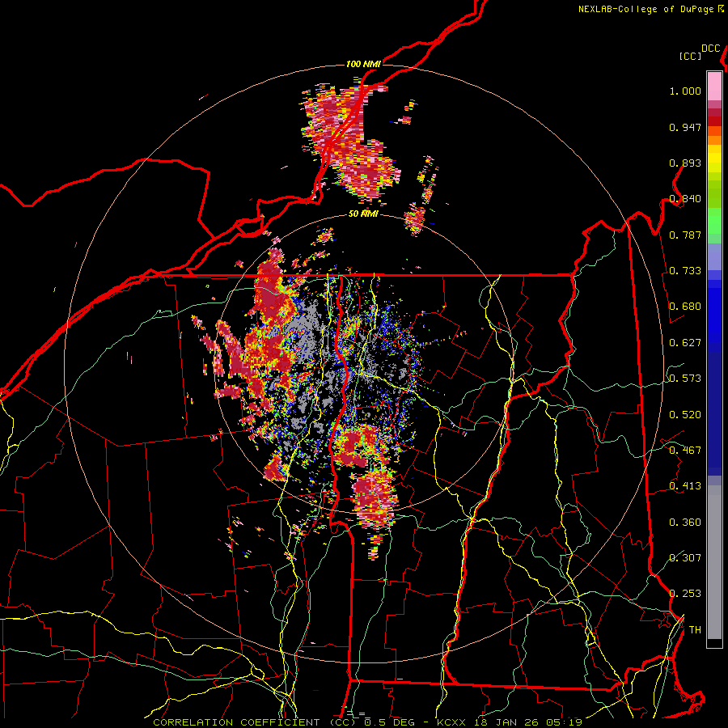This screenshot has width=728, height=728.
Task: Click the 50 NMI range ring label
Action: pyautogui.click(x=363, y=214)
